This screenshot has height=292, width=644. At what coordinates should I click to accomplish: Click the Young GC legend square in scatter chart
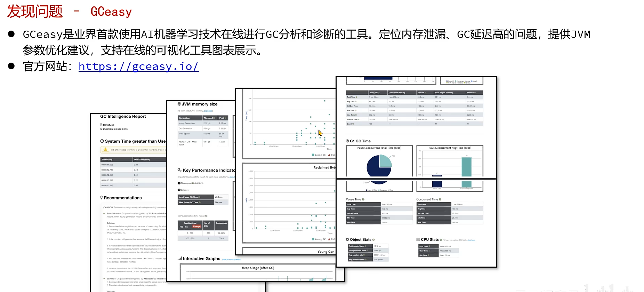pyautogui.click(x=313, y=155)
